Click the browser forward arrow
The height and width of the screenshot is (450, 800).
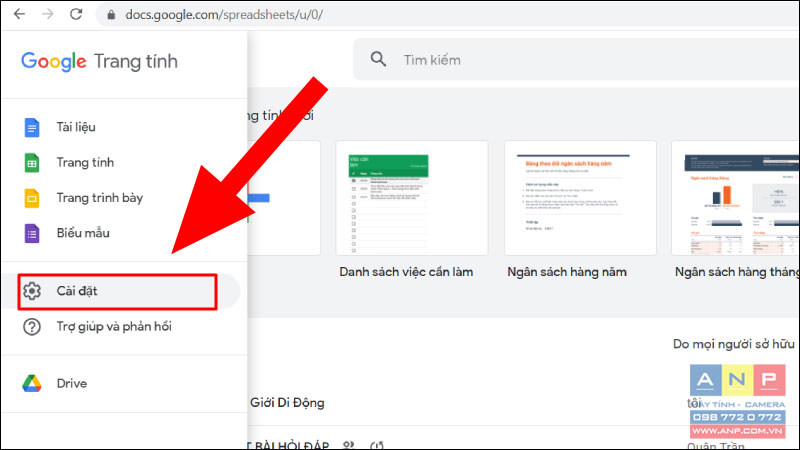click(x=47, y=14)
